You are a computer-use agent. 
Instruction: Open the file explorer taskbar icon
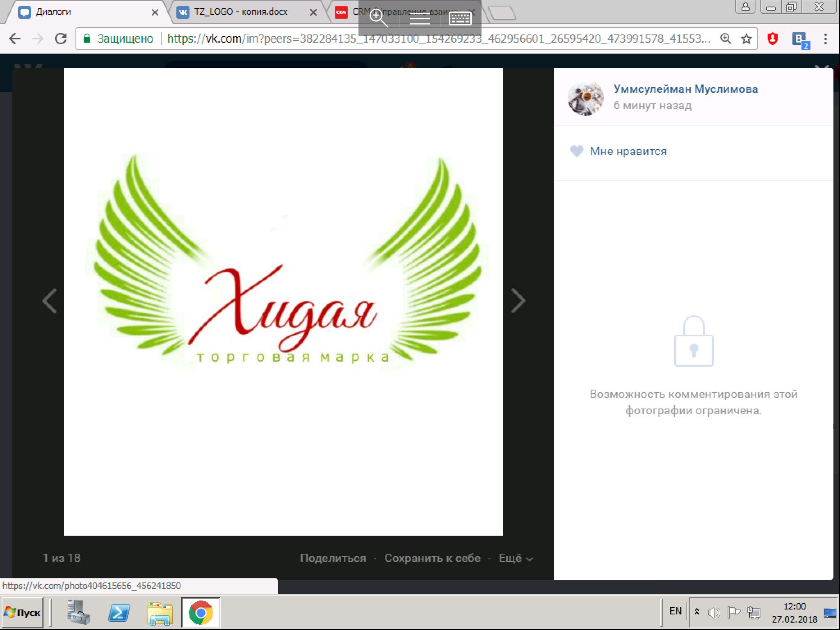pos(160,613)
